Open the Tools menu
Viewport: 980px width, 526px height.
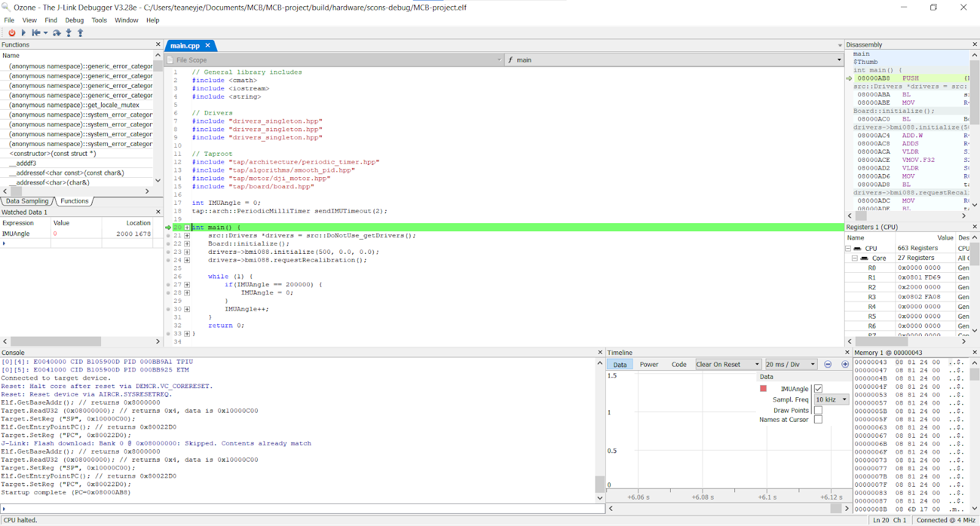coord(99,20)
